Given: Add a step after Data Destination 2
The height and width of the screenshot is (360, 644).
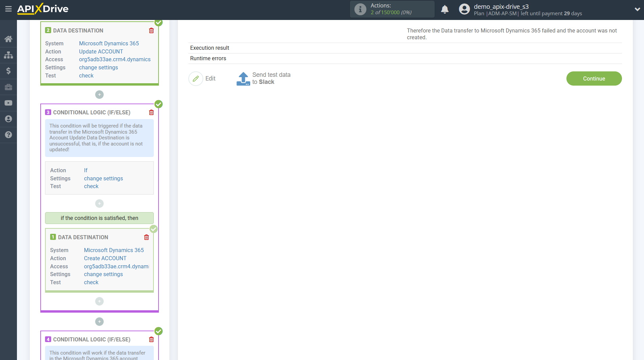Looking at the screenshot, I should coord(99,94).
